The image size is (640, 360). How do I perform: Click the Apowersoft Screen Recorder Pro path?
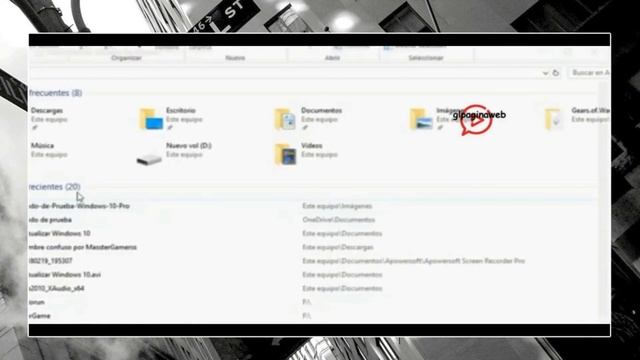pyautogui.click(x=413, y=260)
